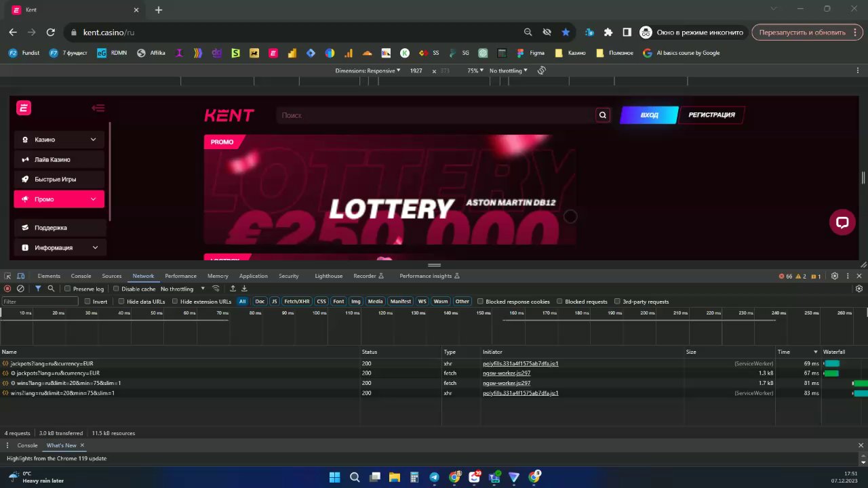The width and height of the screenshot is (868, 488).
Task: Open the Windows Start menu
Action: pyautogui.click(x=334, y=477)
